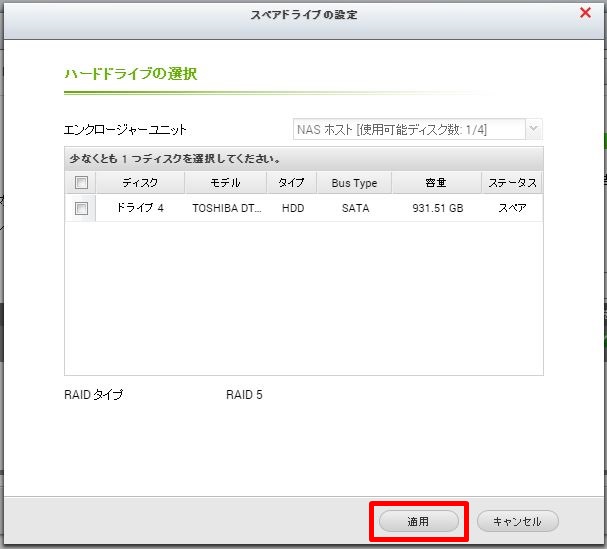Click the ディスク column header
The height and width of the screenshot is (549, 607).
(140, 183)
